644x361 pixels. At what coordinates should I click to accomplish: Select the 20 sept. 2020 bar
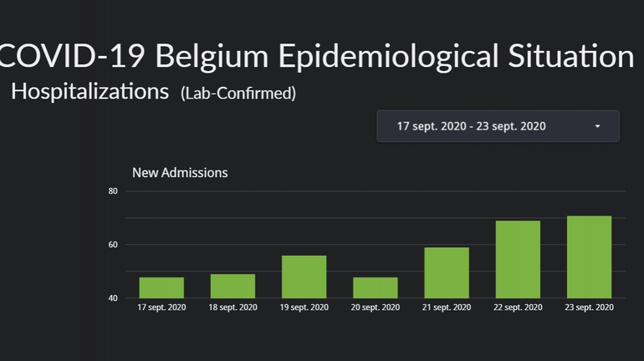[x=376, y=287]
